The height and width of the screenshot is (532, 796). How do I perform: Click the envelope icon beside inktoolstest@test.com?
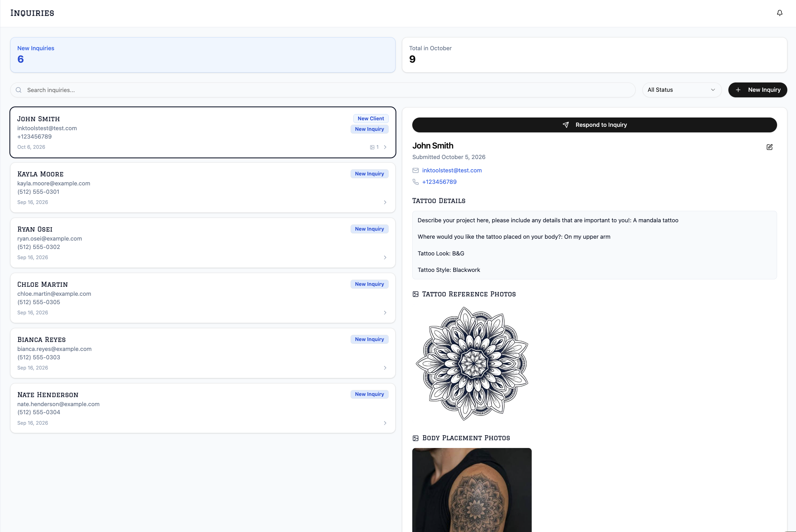(x=415, y=170)
